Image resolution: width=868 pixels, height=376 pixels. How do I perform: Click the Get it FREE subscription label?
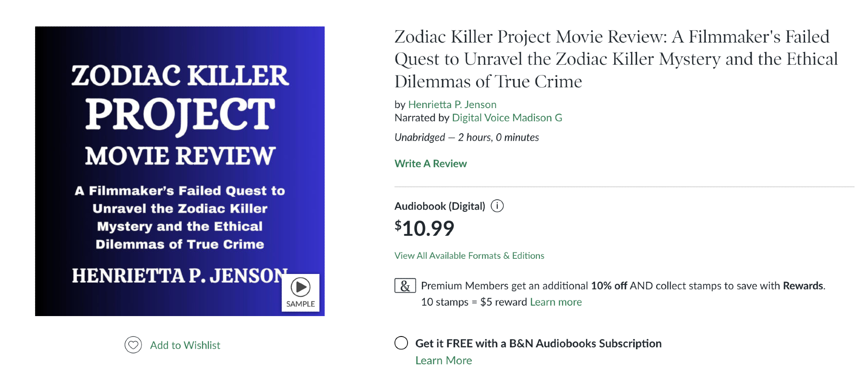(538, 343)
